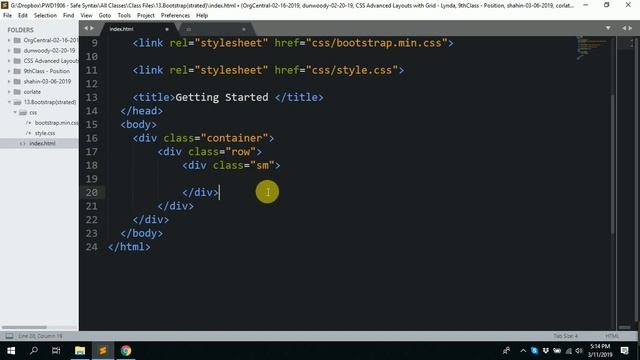Open the Goto menu
Viewport: 640px width, 360px height.
pyautogui.click(x=104, y=16)
